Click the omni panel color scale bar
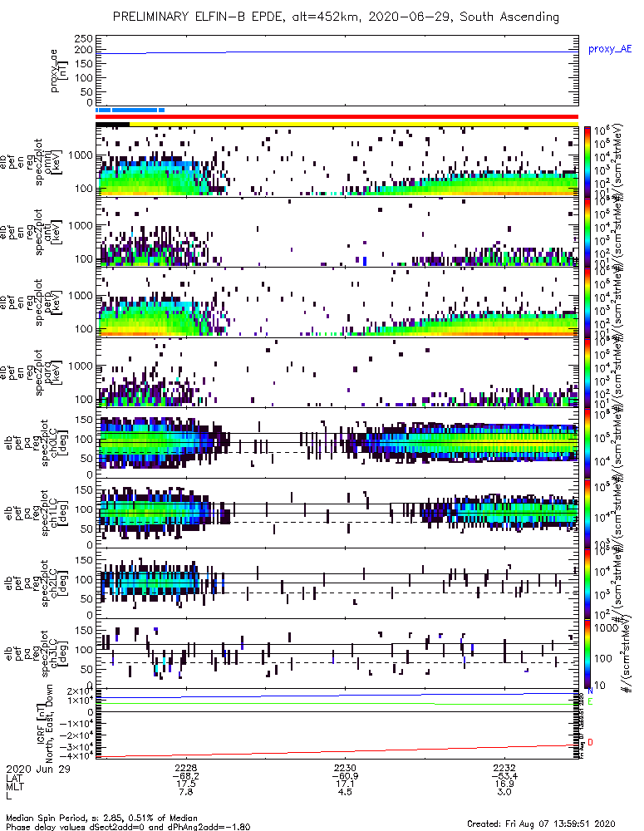This screenshot has width=644, height=831. coord(587,162)
